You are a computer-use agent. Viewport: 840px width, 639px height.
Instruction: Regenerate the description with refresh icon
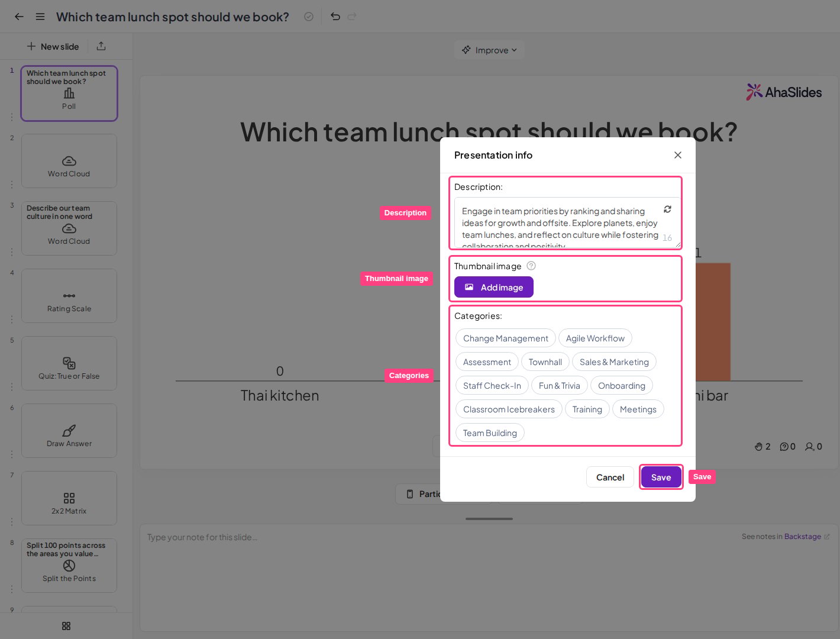[667, 209]
